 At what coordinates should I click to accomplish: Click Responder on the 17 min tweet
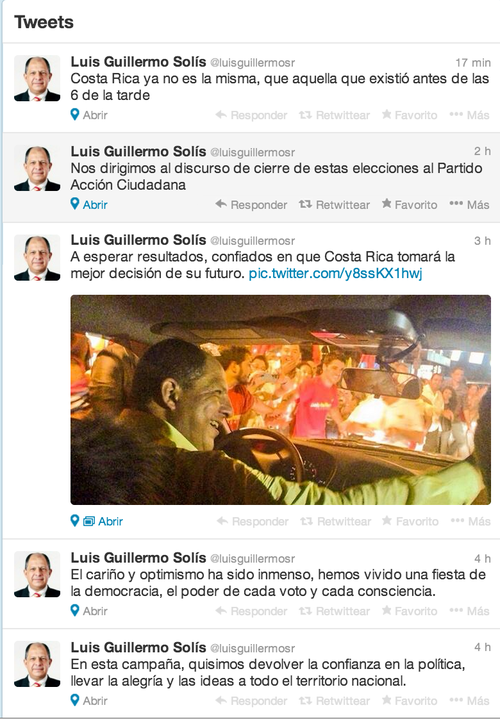tap(251, 115)
